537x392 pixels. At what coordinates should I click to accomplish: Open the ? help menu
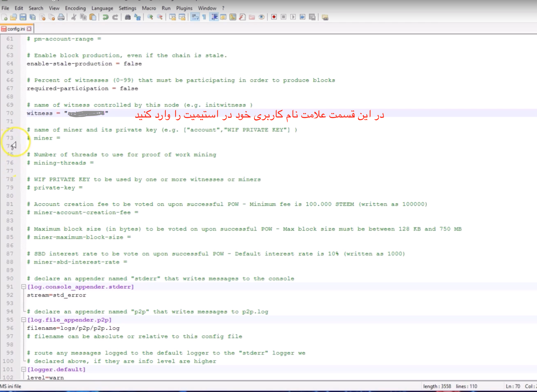pyautogui.click(x=223, y=8)
